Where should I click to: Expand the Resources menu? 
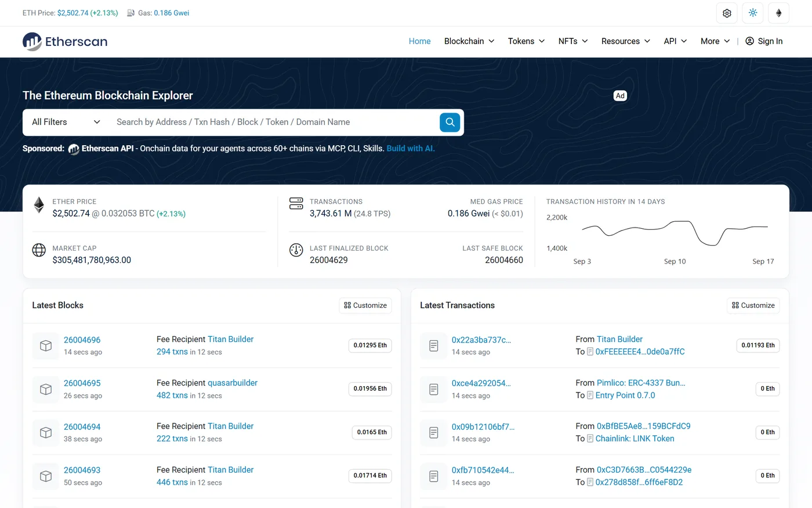(x=626, y=41)
